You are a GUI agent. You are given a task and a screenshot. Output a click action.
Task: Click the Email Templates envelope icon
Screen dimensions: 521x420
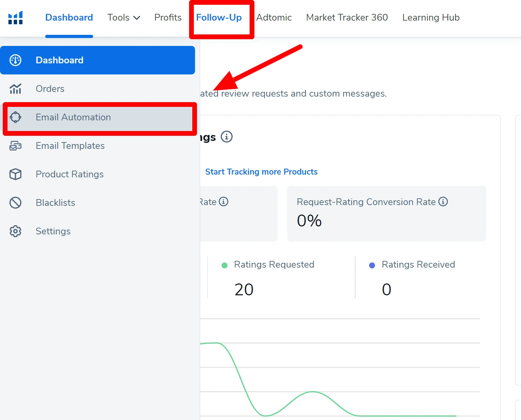pos(15,146)
